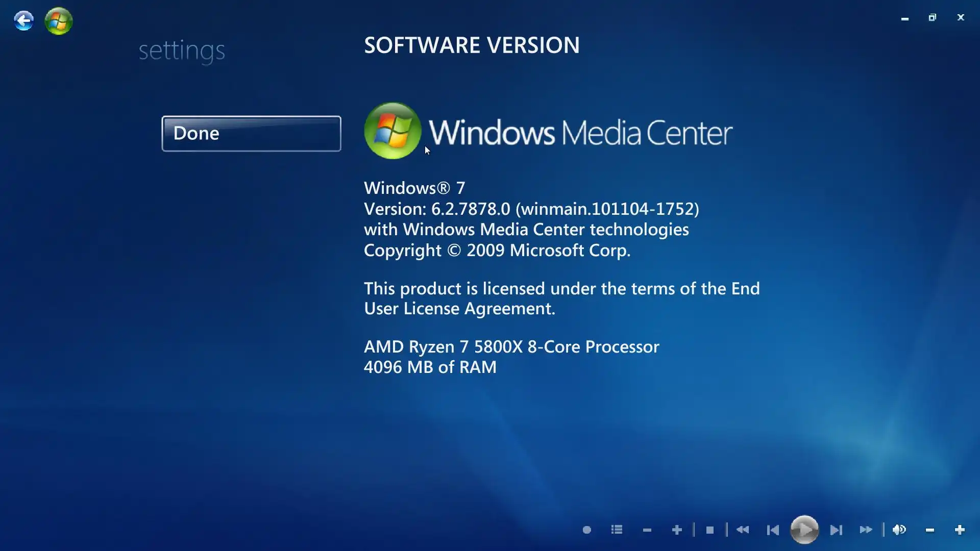Open the green Media Center start menu

point(59,21)
